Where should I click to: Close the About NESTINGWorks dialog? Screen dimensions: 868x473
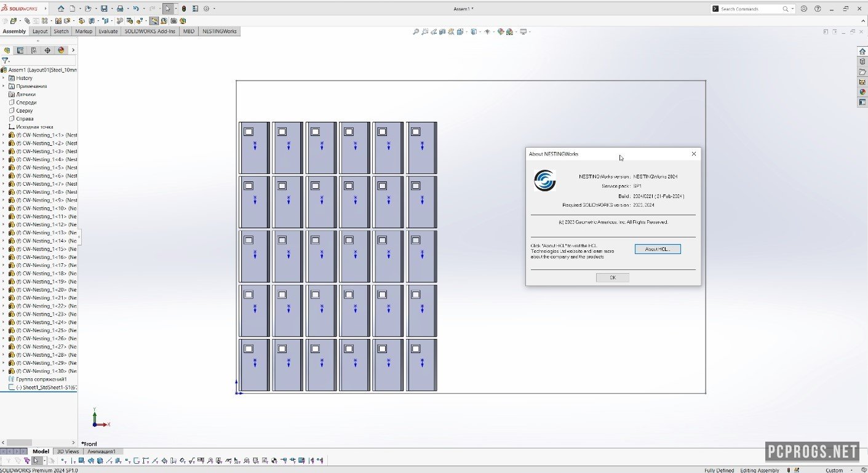pos(694,154)
